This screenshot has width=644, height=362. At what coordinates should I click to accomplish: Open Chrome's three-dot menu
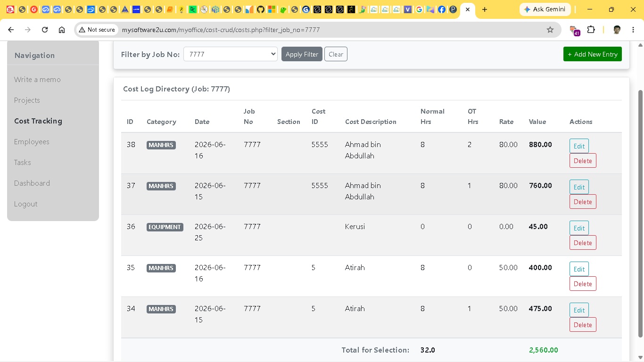[633, 30]
